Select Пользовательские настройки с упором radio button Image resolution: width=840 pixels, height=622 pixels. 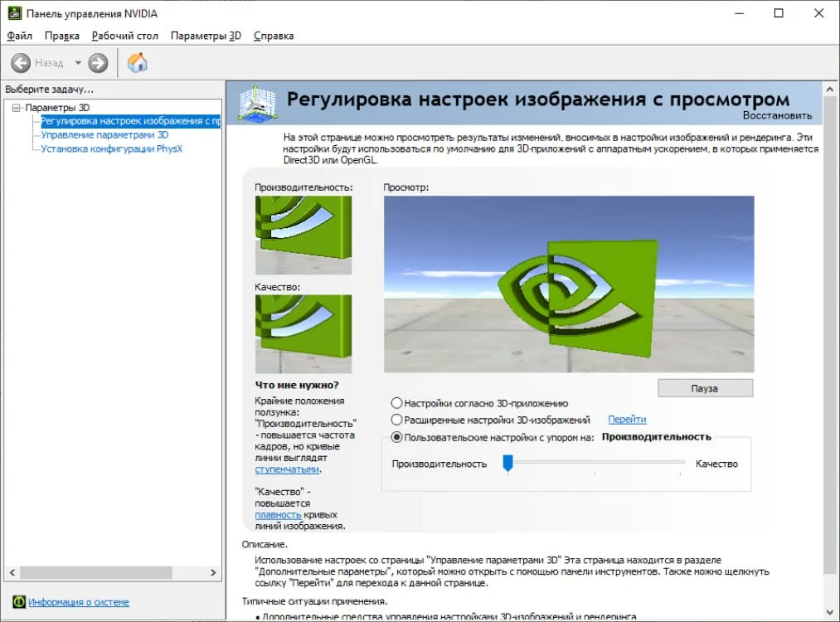pos(396,437)
